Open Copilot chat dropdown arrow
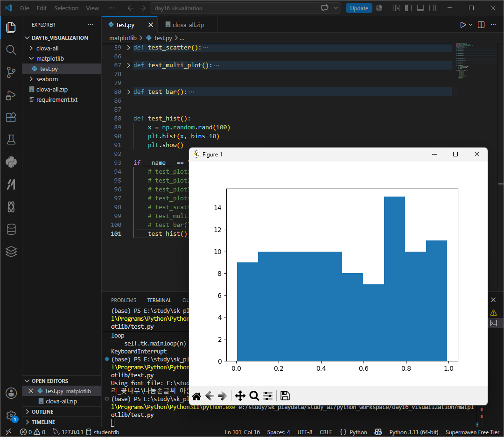 point(336,8)
